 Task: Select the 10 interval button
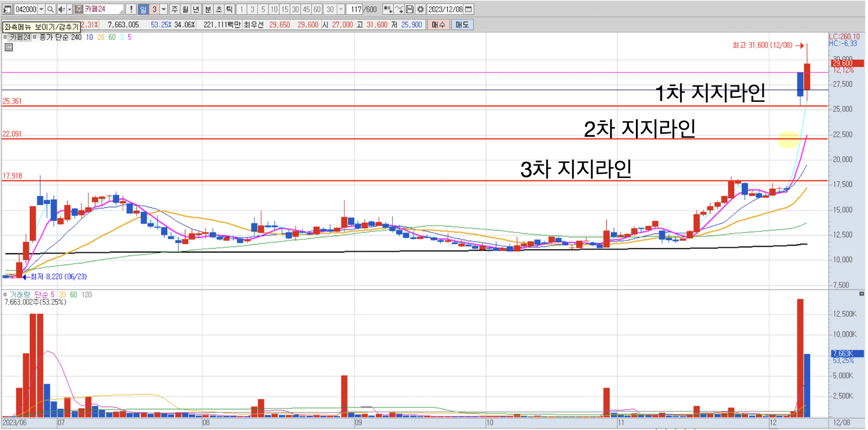click(274, 9)
